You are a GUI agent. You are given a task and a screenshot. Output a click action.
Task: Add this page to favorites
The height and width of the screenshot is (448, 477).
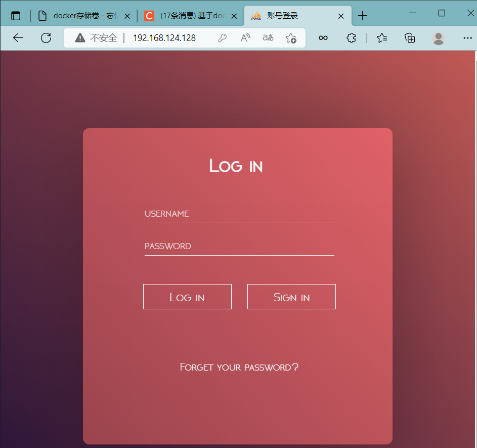click(291, 38)
